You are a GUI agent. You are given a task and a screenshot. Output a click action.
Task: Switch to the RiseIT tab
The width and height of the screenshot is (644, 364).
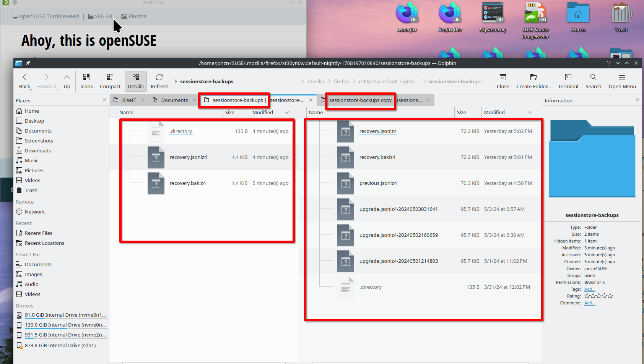[x=129, y=100]
